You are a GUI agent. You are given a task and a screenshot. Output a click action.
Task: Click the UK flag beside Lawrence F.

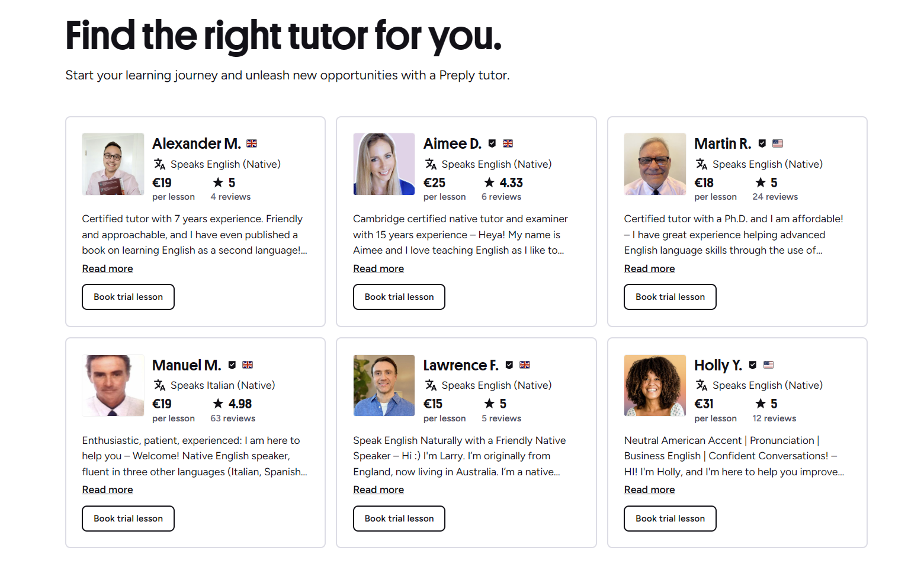click(525, 364)
